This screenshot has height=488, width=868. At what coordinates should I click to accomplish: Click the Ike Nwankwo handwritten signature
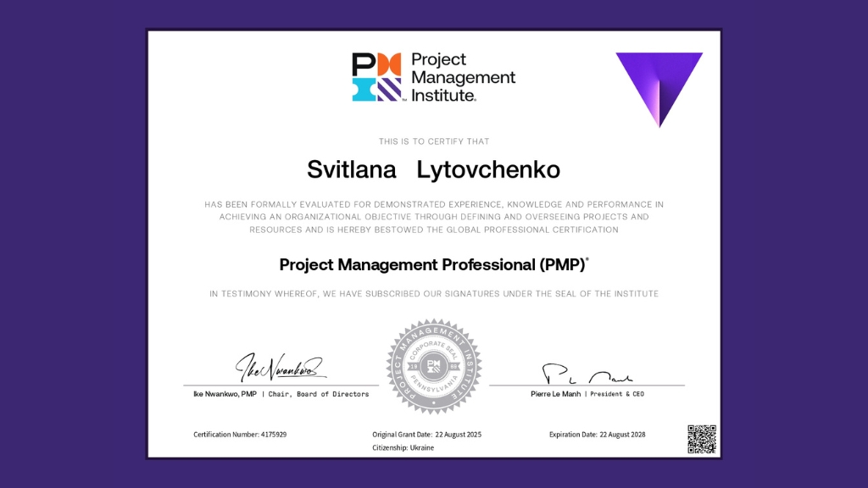point(281,368)
